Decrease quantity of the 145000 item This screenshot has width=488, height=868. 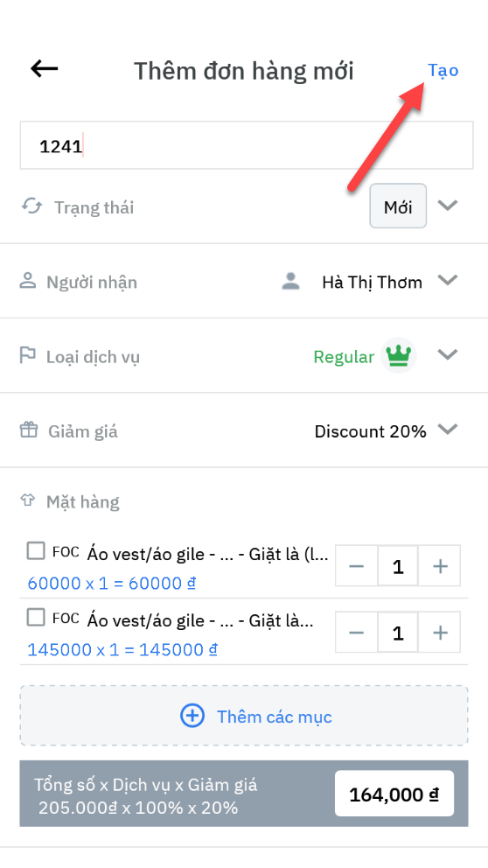(x=357, y=632)
